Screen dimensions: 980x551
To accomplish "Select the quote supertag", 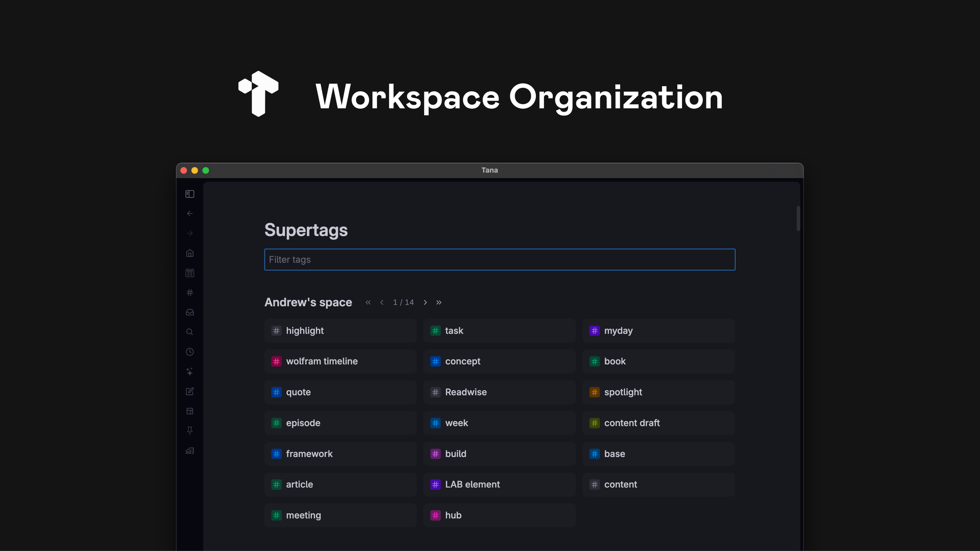I will (340, 392).
